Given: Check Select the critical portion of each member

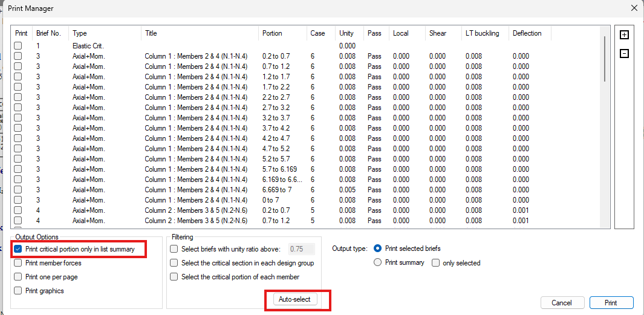Looking at the screenshot, I should point(174,277).
